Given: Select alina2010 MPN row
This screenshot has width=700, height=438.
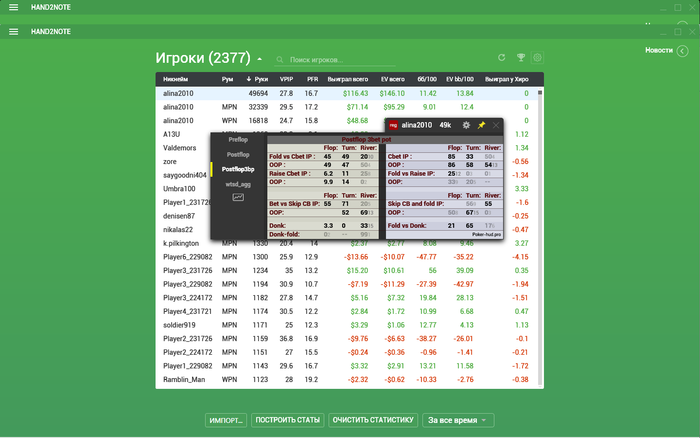Looking at the screenshot, I should [346, 107].
